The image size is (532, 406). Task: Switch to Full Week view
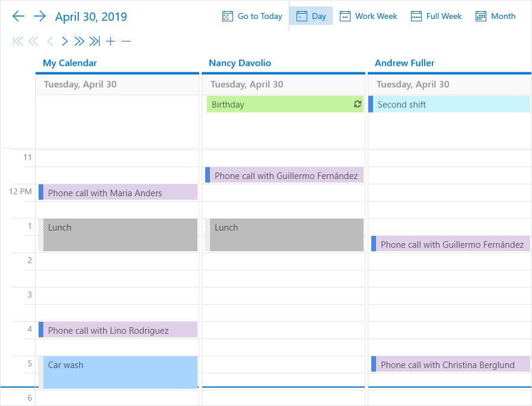coord(437,16)
